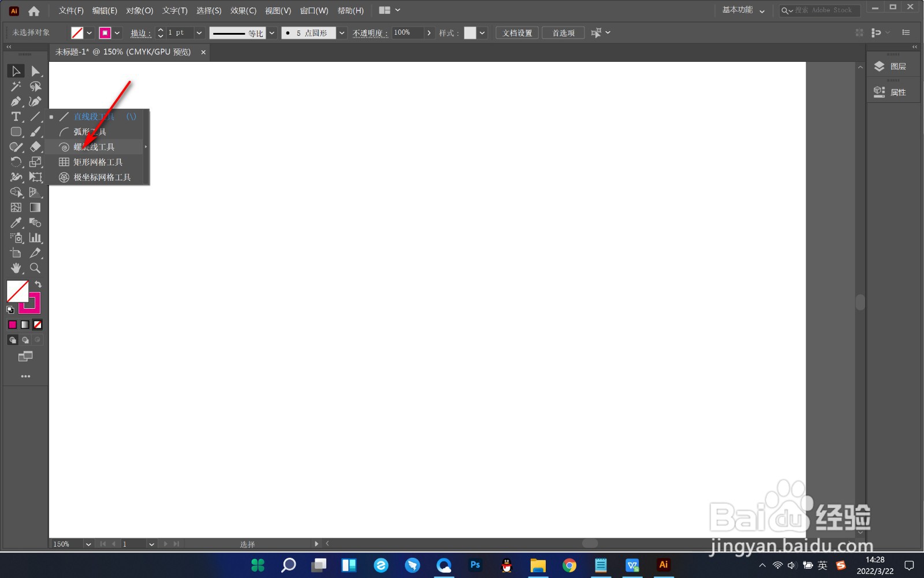Select the Gradient tool

coord(35,208)
